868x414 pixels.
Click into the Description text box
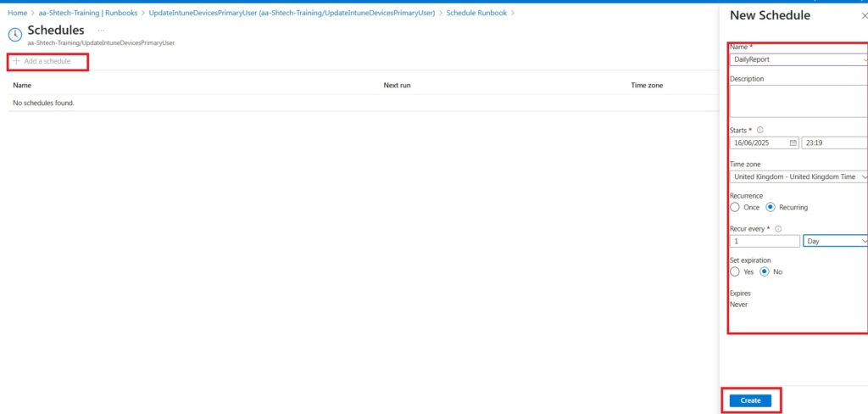pos(797,100)
